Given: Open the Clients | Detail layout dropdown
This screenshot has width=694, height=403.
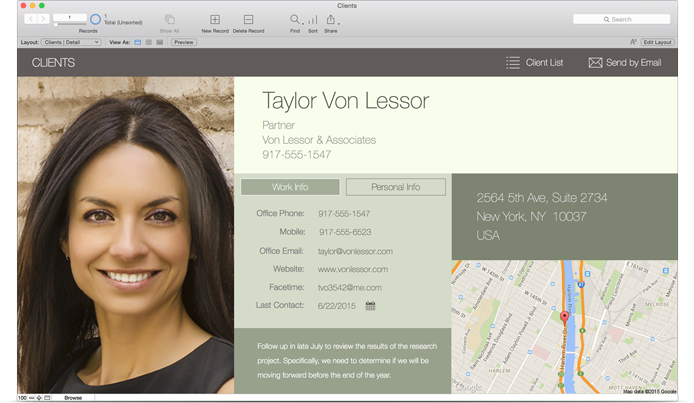Looking at the screenshot, I should tap(71, 42).
